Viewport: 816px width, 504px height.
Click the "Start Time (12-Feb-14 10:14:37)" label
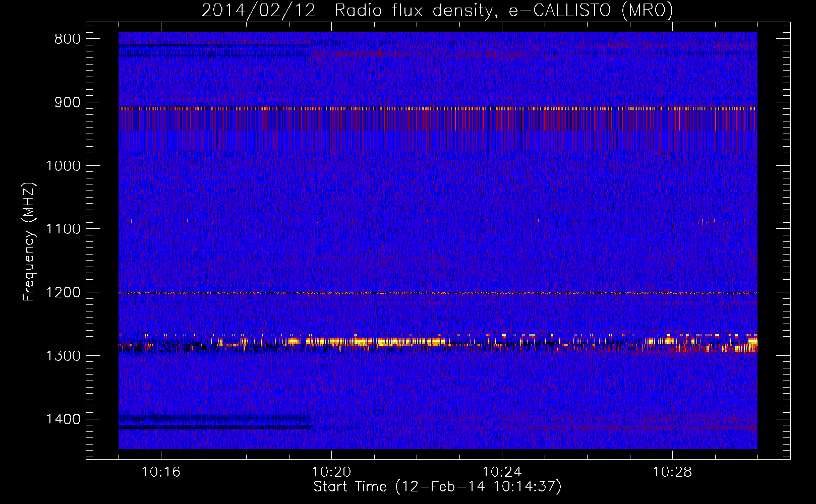click(x=437, y=487)
